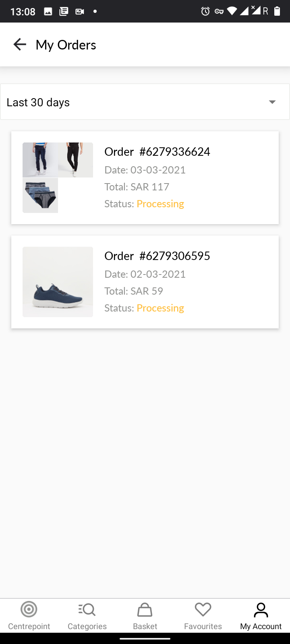
Task: Select the Favourites tab label
Action: coord(203,626)
